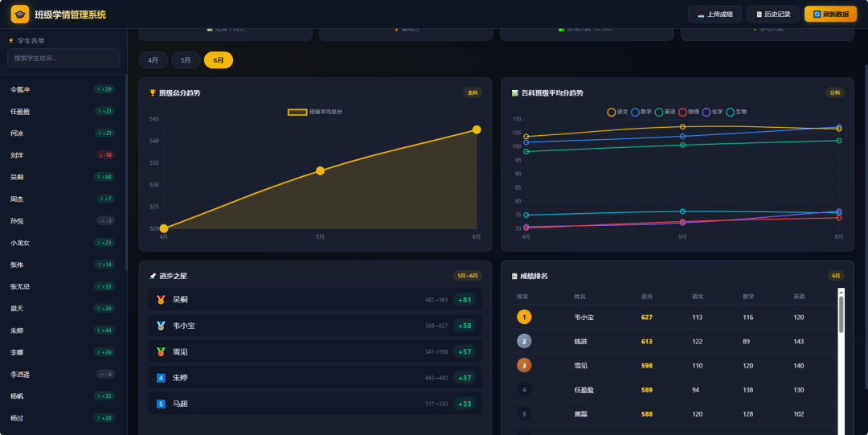This screenshot has width=868, height=435.
Task: Click the blue number 4 icon beside 朱婷
Action: (161, 378)
